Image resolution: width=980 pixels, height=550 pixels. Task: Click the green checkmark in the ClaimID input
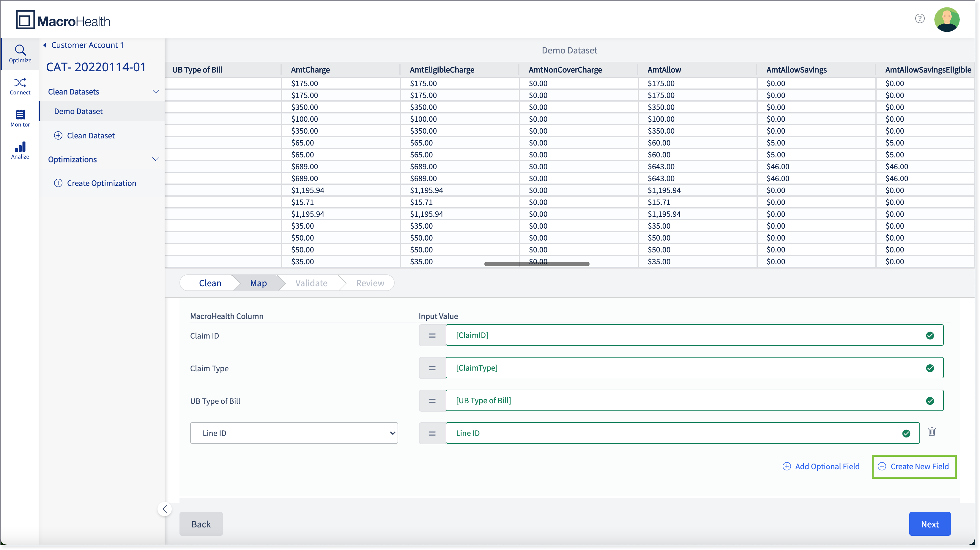point(930,335)
